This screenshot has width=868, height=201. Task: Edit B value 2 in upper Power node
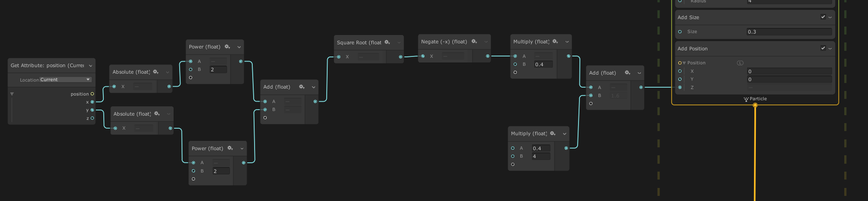[x=218, y=69]
